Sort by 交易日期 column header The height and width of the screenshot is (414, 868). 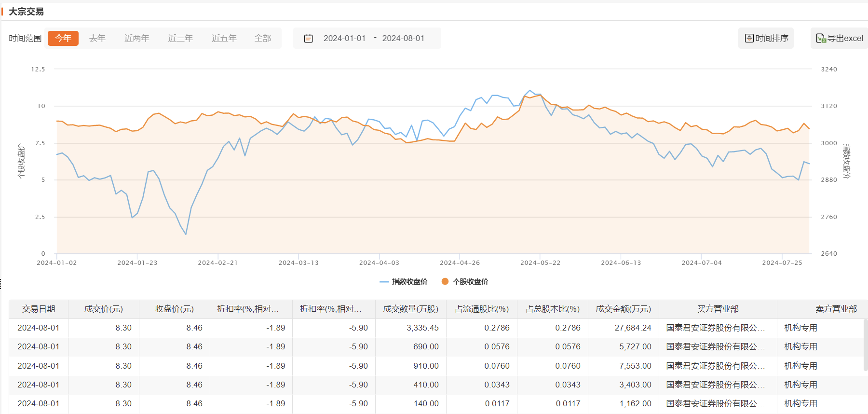tap(39, 309)
